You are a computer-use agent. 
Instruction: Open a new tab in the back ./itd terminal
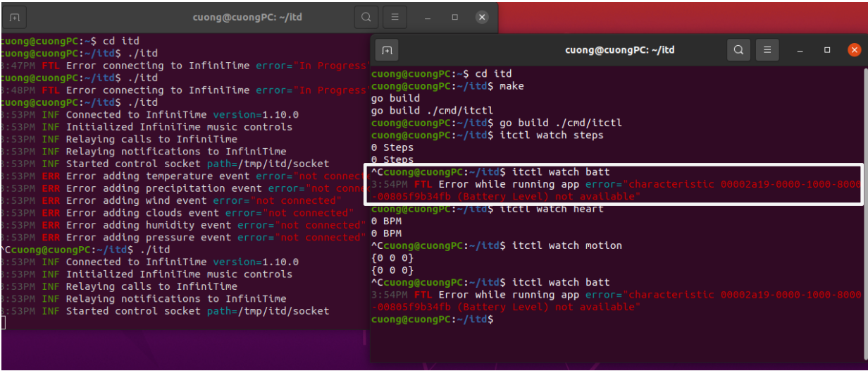[x=15, y=17]
